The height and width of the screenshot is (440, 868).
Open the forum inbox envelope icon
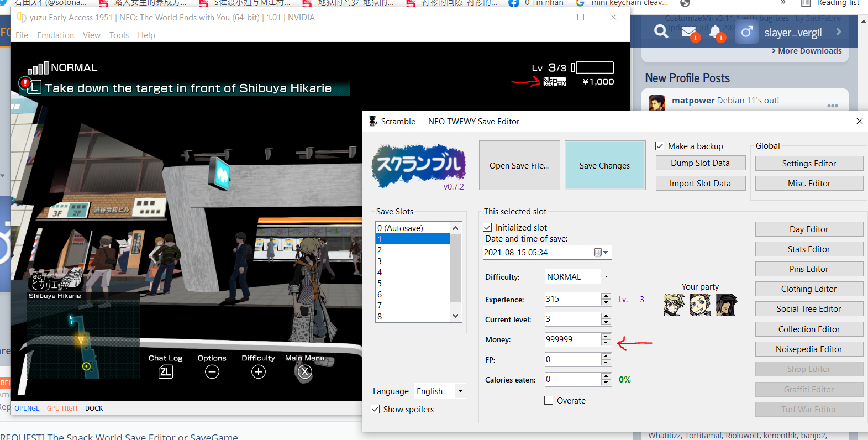pos(688,32)
